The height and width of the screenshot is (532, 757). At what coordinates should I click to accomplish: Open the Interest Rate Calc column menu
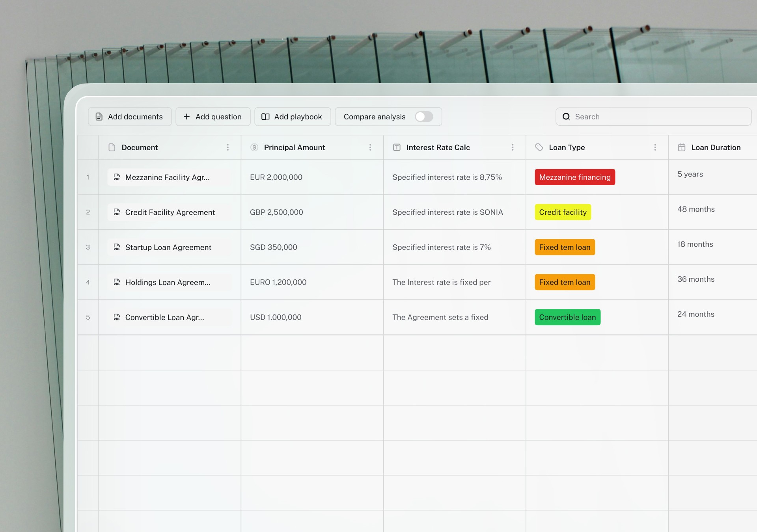[x=513, y=147]
